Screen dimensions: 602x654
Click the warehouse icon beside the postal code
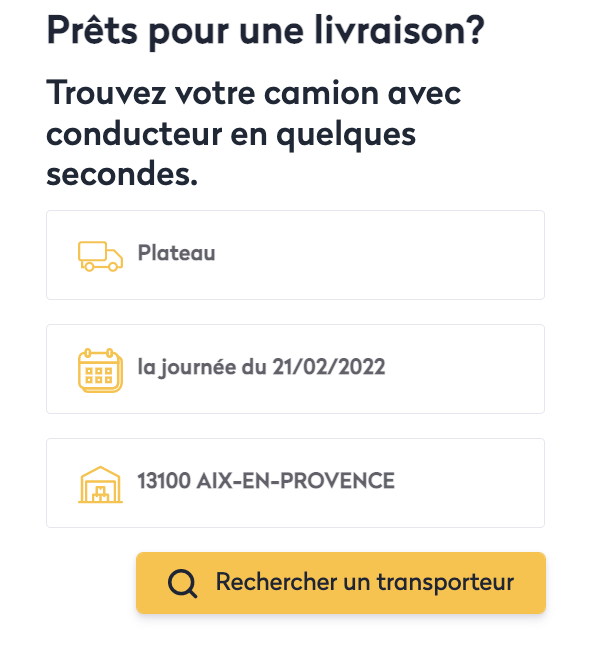pos(100,483)
